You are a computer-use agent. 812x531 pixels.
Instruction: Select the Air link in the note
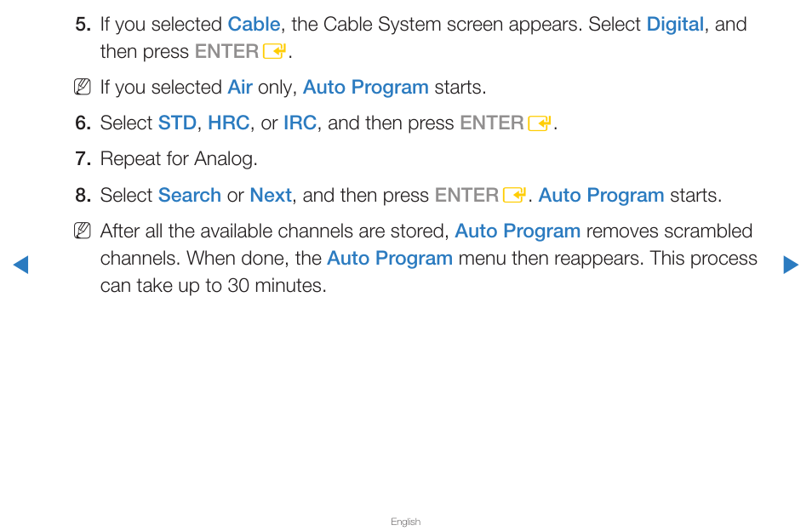240,87
